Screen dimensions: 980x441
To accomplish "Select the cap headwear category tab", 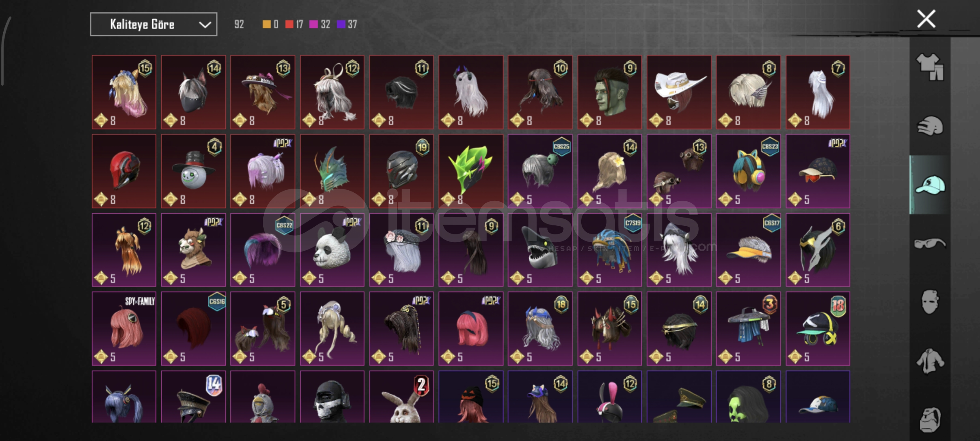I will tap(930, 185).
